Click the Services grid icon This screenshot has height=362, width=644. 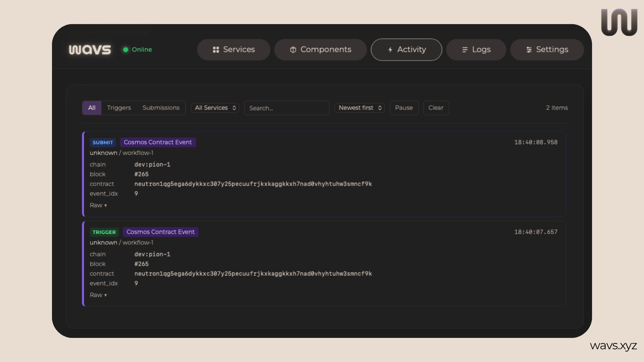point(216,50)
